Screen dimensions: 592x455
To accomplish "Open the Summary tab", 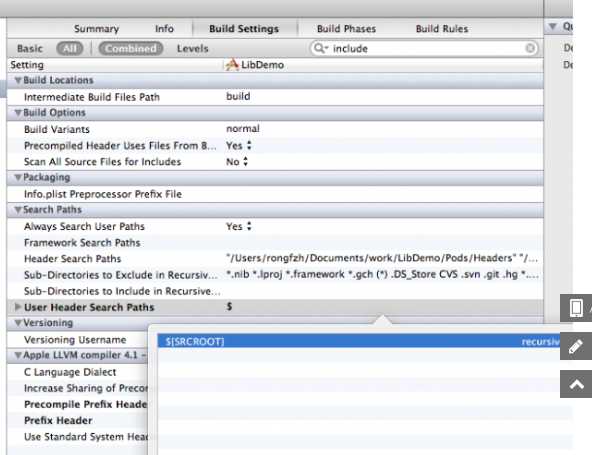I will tap(96, 29).
